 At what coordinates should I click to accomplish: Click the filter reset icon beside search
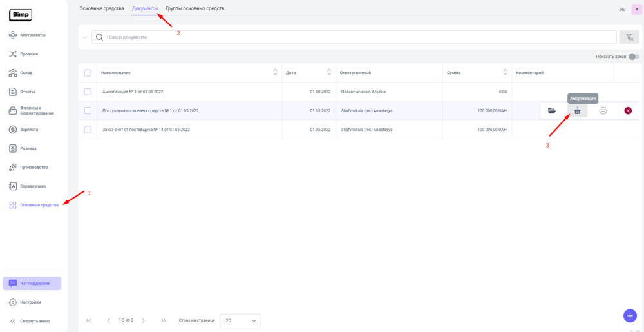(629, 37)
